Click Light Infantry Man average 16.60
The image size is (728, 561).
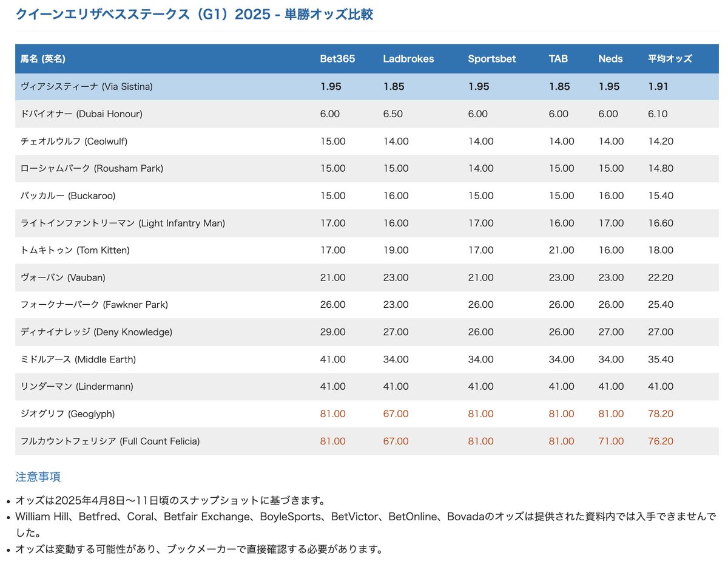(x=661, y=223)
